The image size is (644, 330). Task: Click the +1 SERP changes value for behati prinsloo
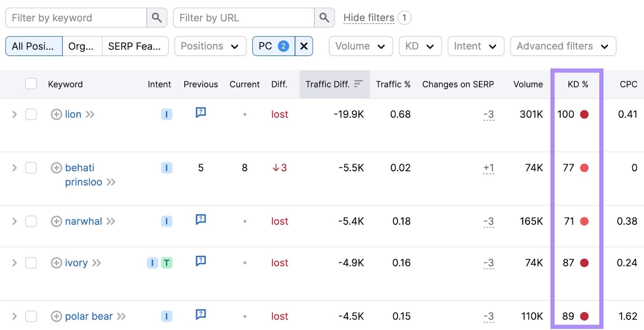tap(489, 168)
